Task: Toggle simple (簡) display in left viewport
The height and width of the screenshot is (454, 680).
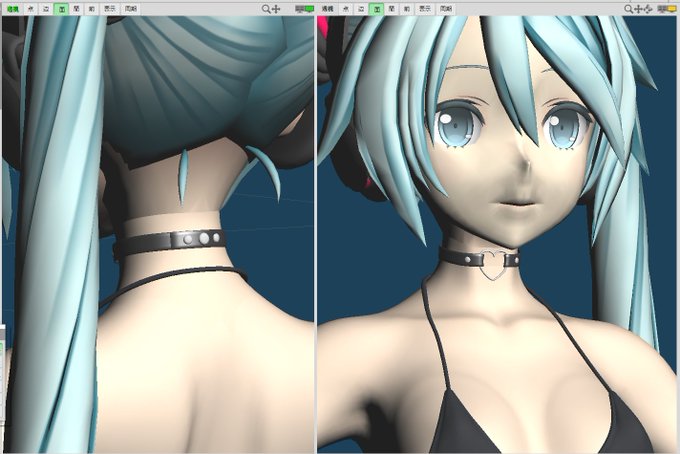Action: 76,9
